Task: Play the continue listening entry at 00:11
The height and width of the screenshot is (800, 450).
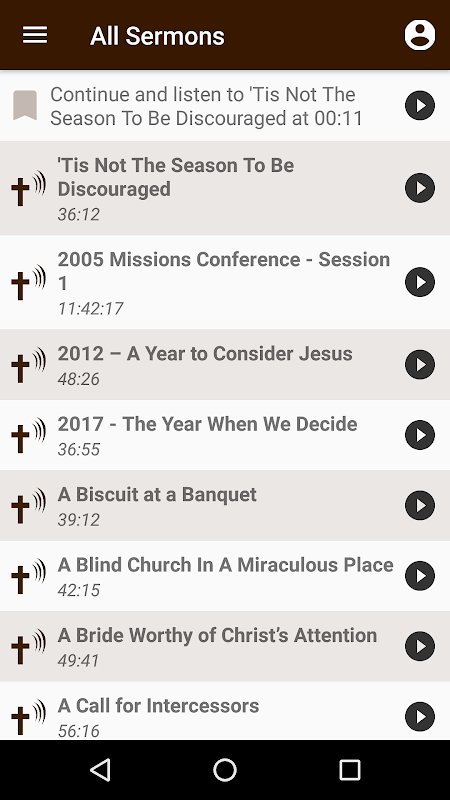Action: click(420, 106)
